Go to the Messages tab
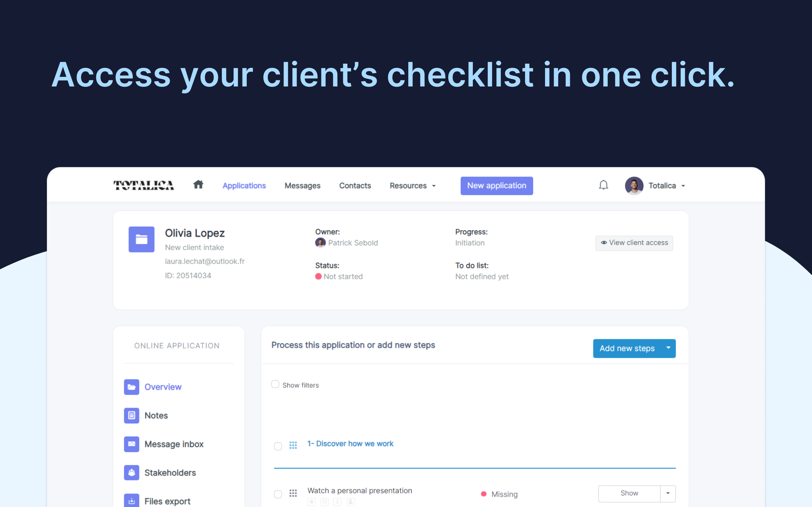This screenshot has height=507, width=812. click(302, 186)
